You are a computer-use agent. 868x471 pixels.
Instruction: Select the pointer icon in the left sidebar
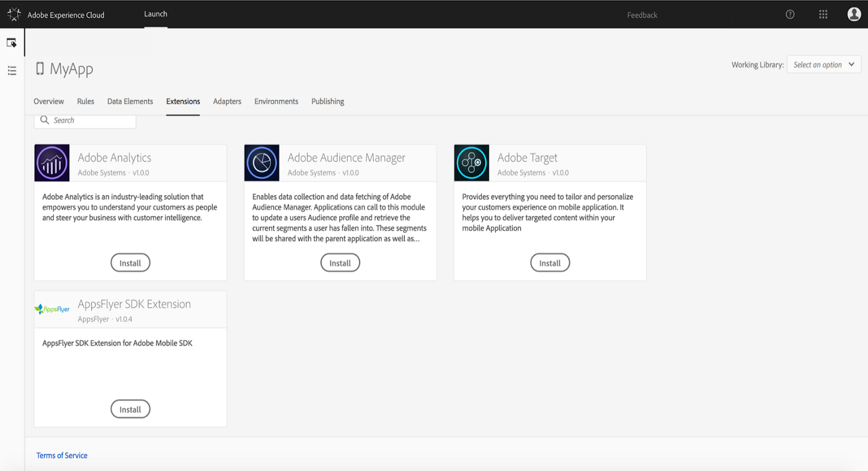tap(11, 42)
